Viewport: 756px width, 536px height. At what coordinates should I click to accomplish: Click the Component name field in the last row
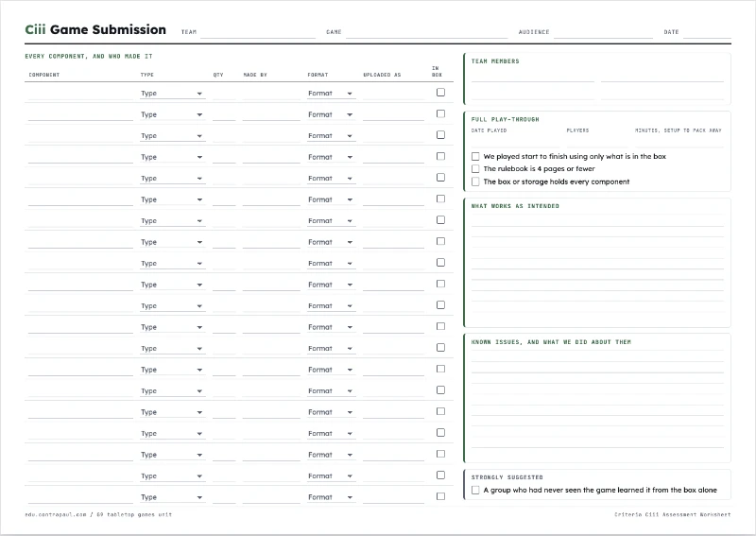click(x=80, y=497)
